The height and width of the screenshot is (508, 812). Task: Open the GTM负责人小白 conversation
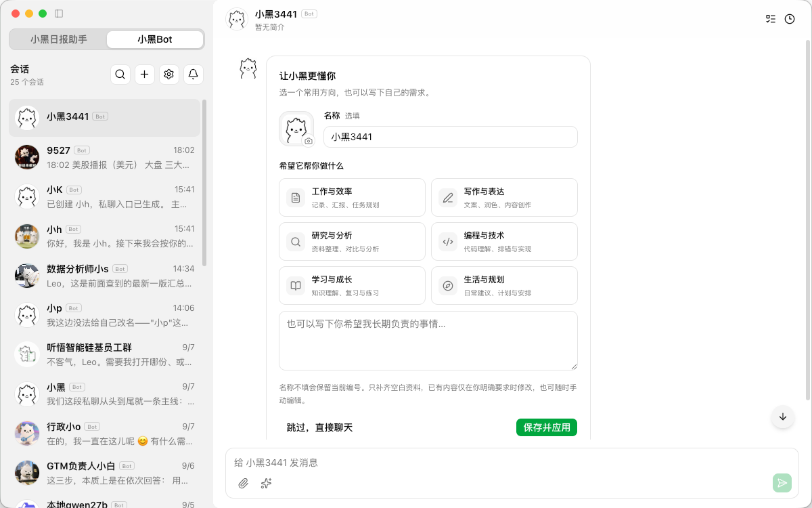click(x=104, y=473)
